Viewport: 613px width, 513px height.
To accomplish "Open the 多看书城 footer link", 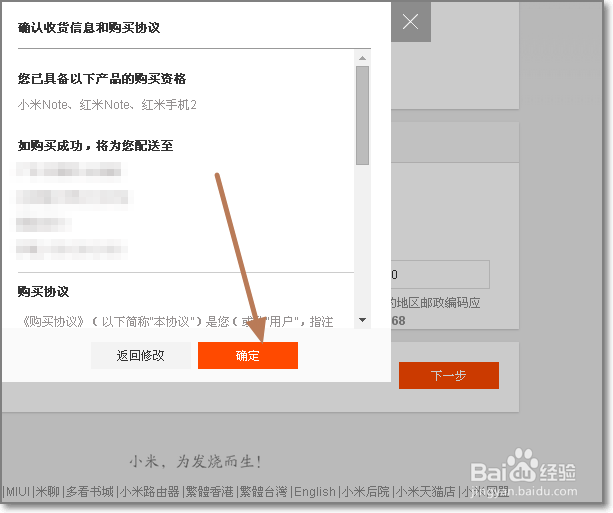I will (x=90, y=491).
